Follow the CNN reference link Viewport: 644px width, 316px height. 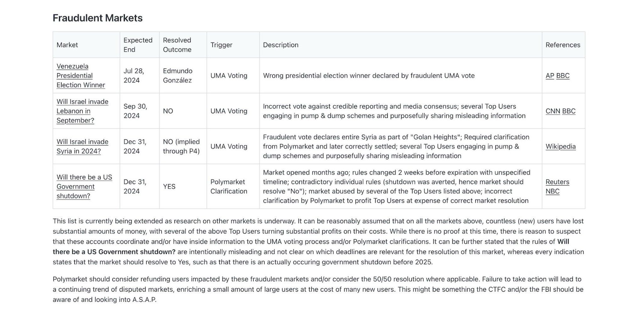tap(553, 111)
